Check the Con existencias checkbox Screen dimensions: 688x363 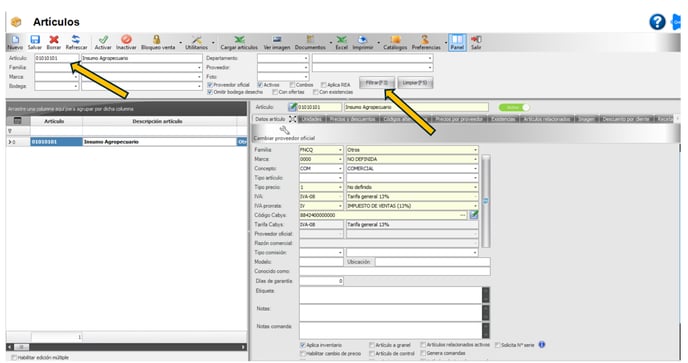click(x=315, y=92)
